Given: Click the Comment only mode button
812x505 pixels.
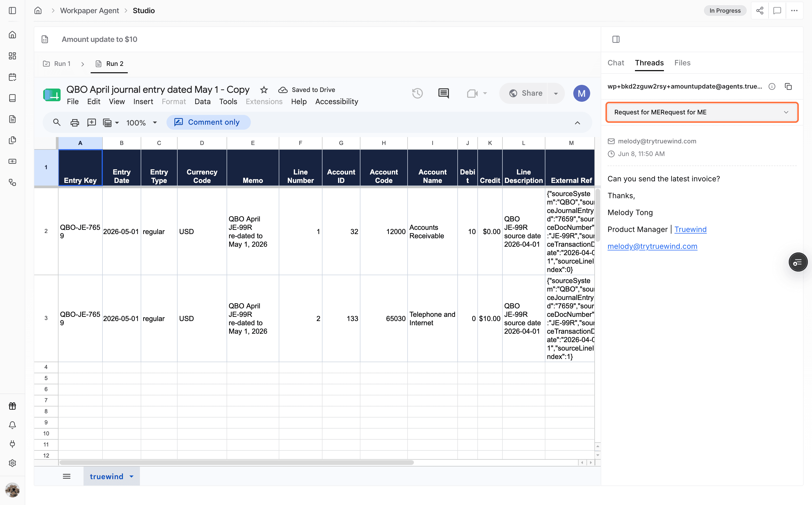Looking at the screenshot, I should [x=208, y=122].
